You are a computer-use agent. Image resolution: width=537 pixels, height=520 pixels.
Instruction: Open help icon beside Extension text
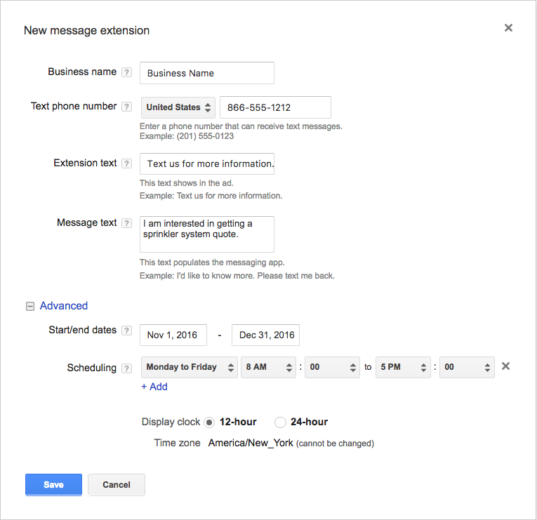coord(127,163)
